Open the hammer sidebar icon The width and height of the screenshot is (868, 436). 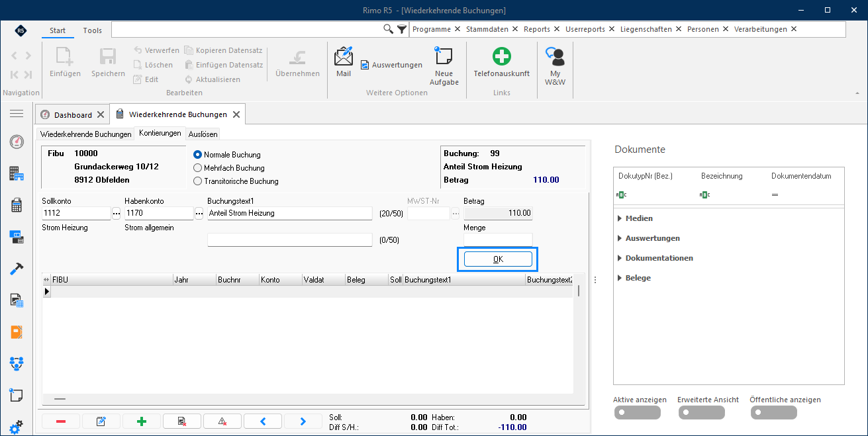point(17,269)
